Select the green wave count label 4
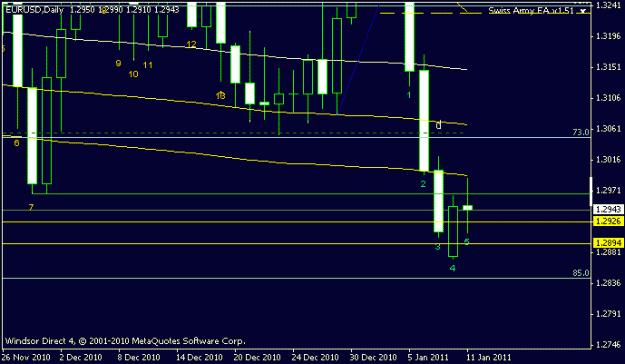 [x=452, y=268]
